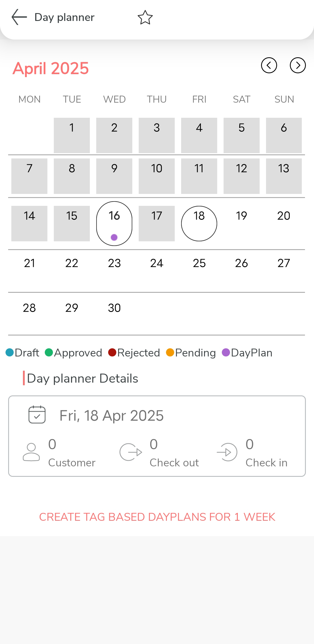Go to previous month arrow
The height and width of the screenshot is (644, 314).
[269, 65]
